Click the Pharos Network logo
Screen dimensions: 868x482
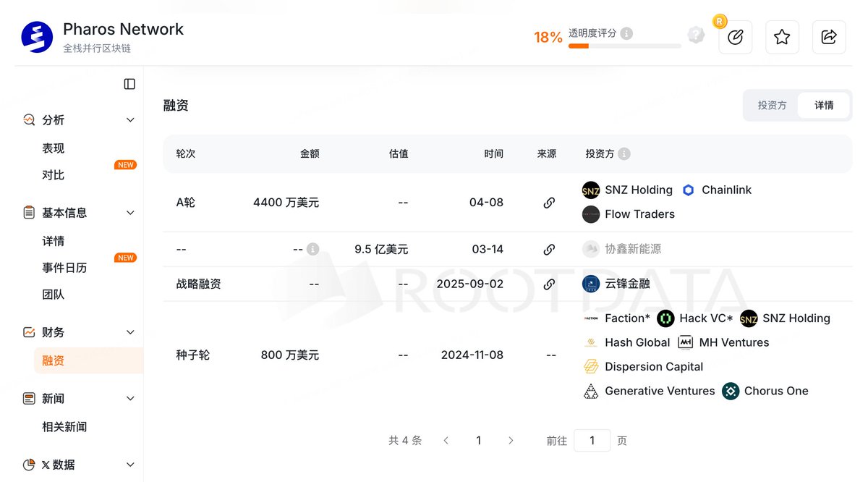(x=37, y=37)
